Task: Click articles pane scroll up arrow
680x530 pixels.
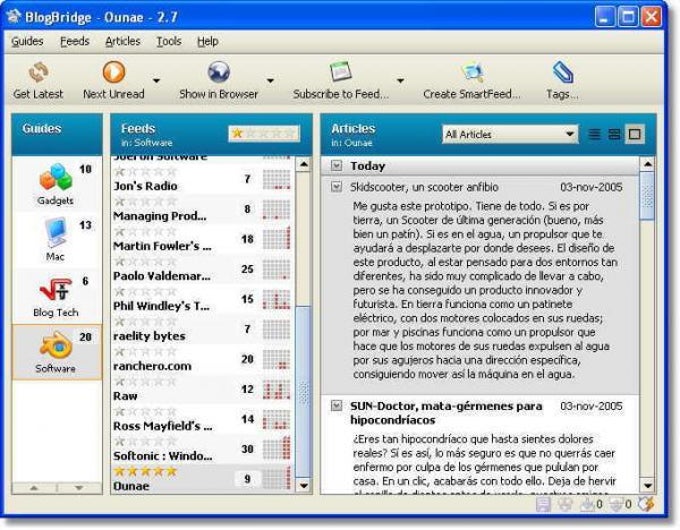Action: click(647, 164)
